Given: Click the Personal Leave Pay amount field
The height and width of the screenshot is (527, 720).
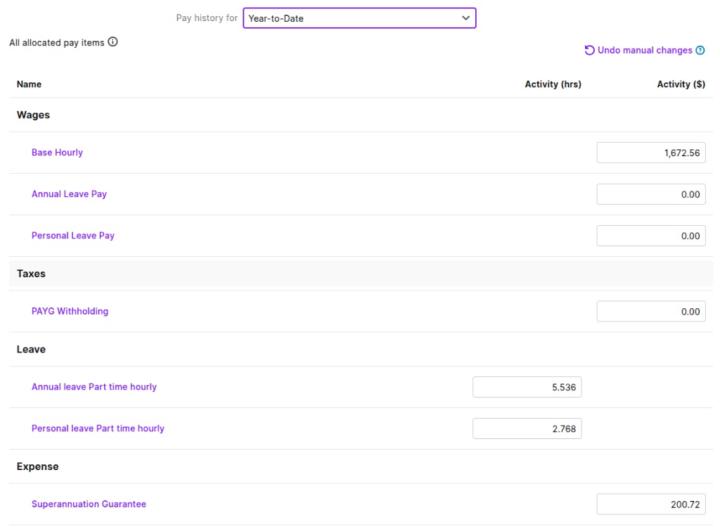Looking at the screenshot, I should click(651, 236).
